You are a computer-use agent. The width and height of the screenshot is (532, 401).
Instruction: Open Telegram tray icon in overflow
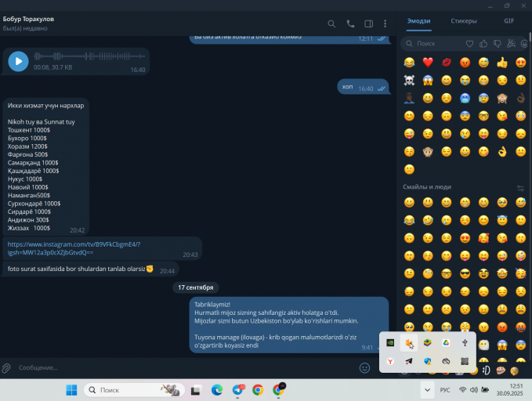pyautogui.click(x=409, y=362)
